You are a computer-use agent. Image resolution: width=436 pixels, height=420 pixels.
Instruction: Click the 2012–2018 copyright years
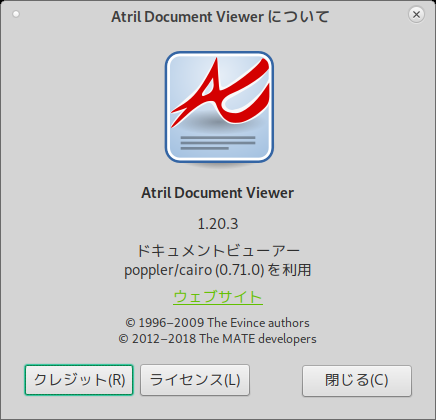[x=164, y=339]
